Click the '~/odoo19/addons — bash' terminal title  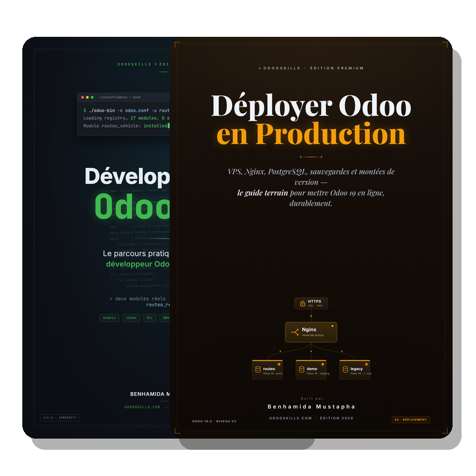coord(119,98)
